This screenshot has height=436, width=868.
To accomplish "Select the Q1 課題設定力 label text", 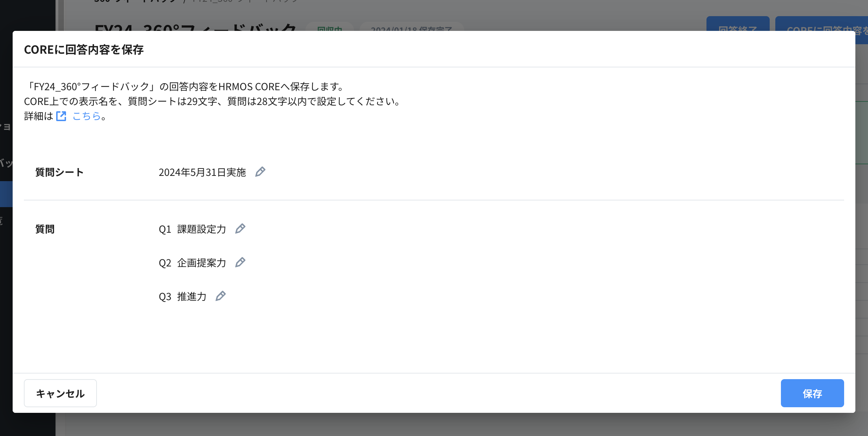I will click(193, 229).
